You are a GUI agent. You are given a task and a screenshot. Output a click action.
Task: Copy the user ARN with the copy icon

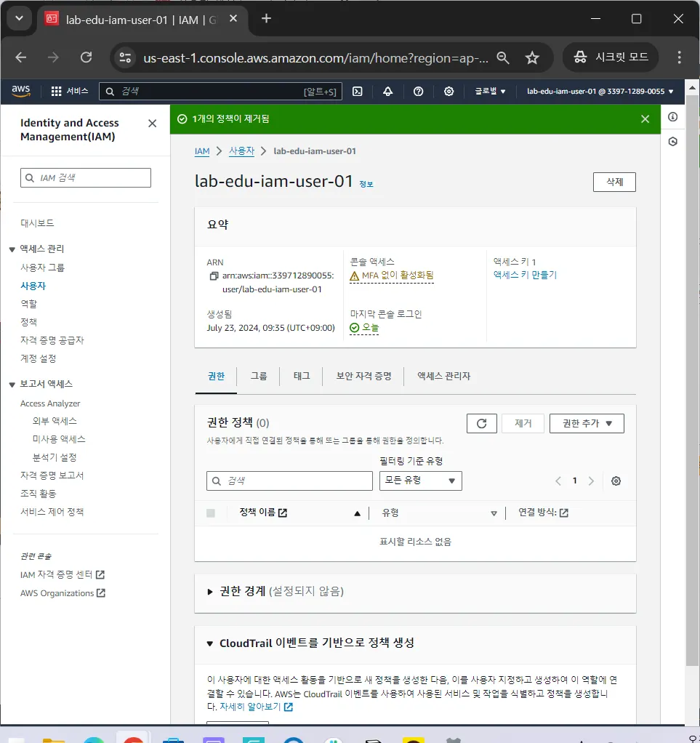tap(214, 276)
